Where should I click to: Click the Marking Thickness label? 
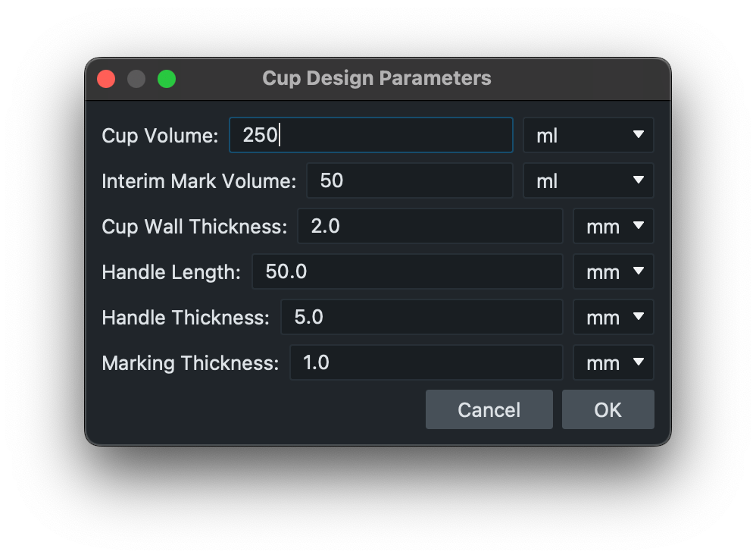click(190, 362)
